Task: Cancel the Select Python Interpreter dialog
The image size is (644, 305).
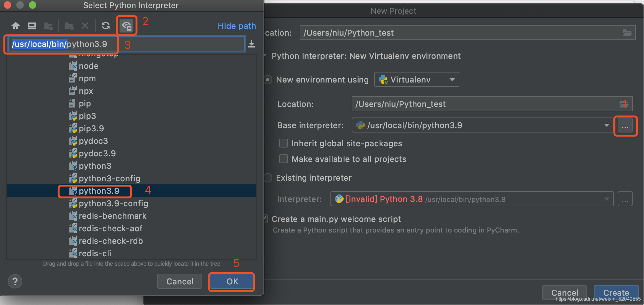Action: tap(180, 282)
